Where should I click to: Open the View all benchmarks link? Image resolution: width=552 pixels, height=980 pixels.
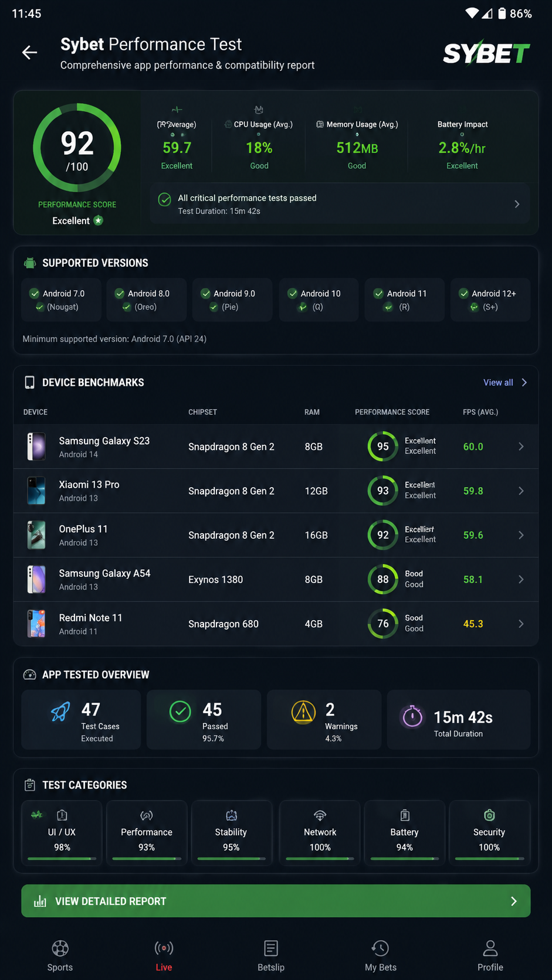(498, 383)
